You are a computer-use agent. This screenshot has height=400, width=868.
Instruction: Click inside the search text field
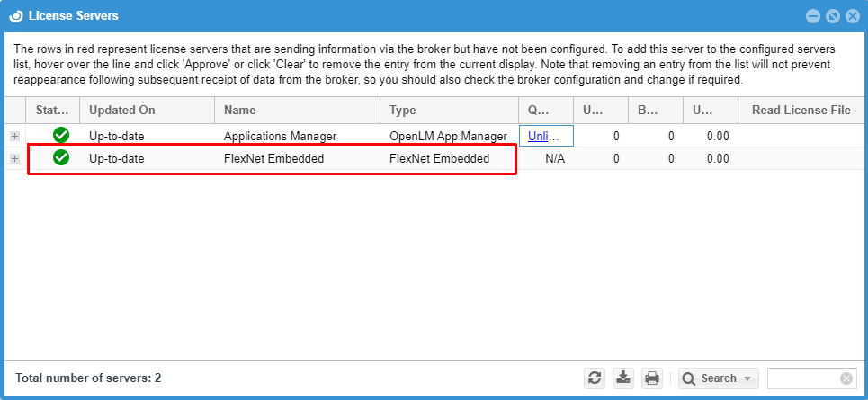tap(802, 378)
